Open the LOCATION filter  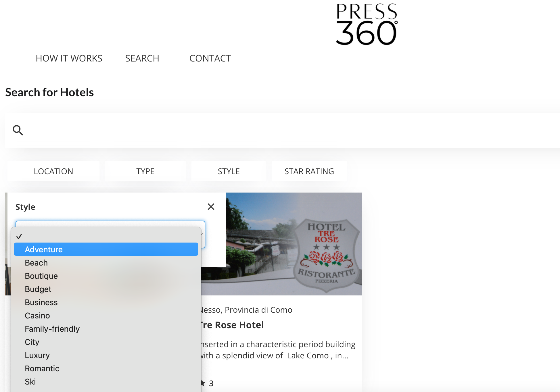[x=53, y=171]
